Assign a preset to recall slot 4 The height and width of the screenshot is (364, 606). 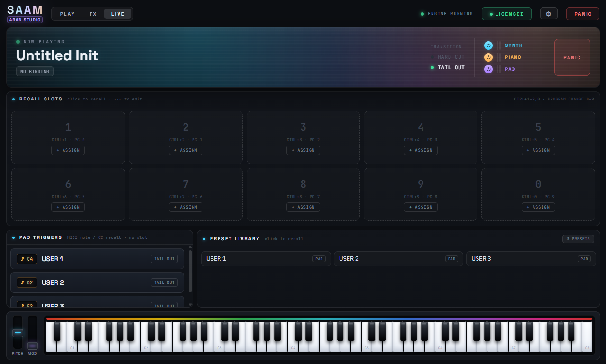pos(421,150)
